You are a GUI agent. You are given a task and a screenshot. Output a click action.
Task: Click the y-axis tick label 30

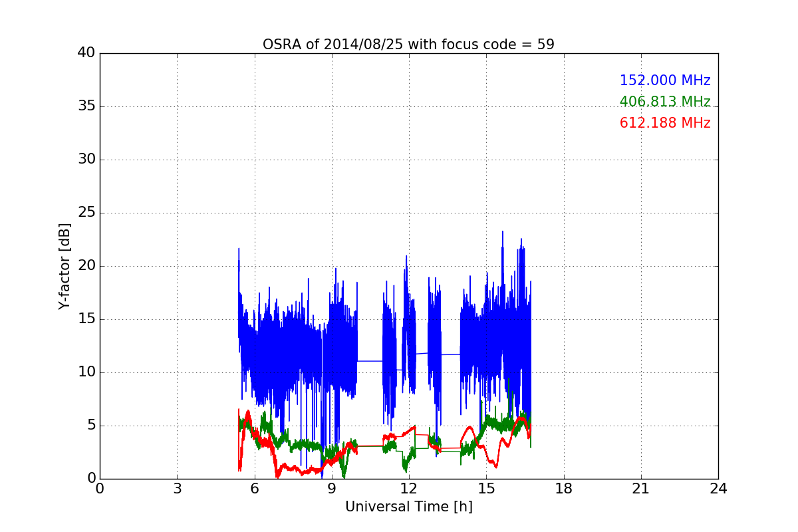(86, 160)
